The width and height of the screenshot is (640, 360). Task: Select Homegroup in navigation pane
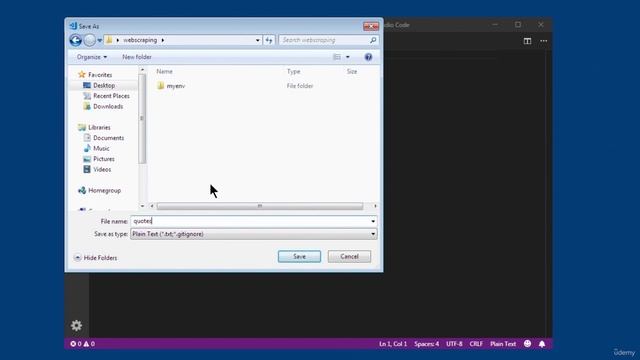[104, 190]
